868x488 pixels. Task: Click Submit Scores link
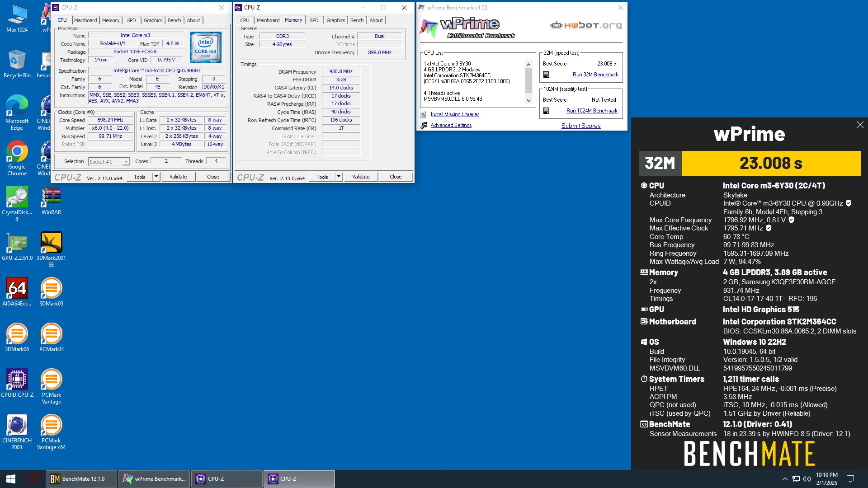tap(581, 126)
